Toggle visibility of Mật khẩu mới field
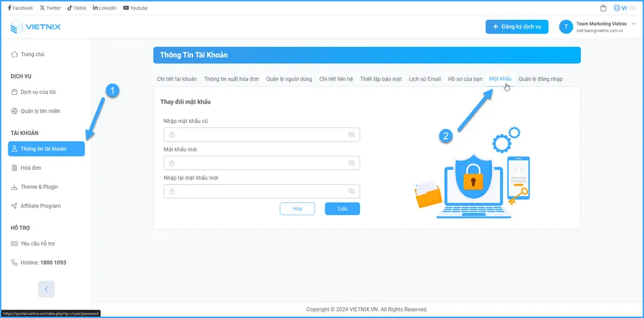 tap(351, 163)
